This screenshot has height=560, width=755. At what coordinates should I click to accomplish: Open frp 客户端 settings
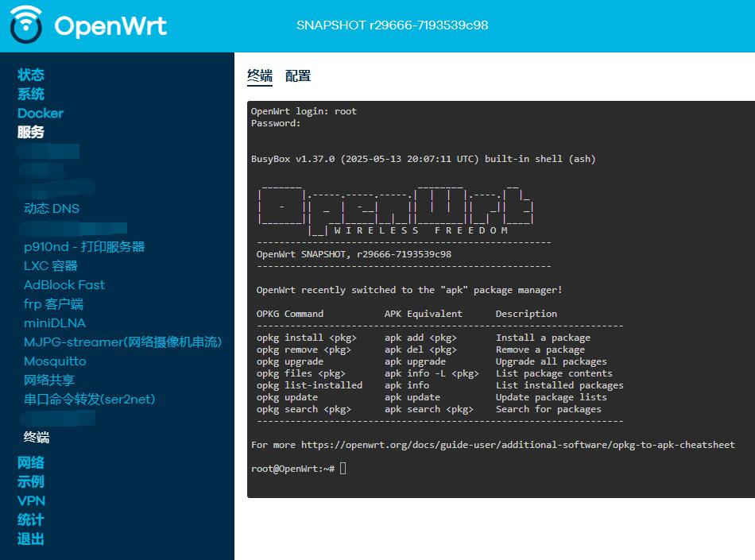(53, 304)
